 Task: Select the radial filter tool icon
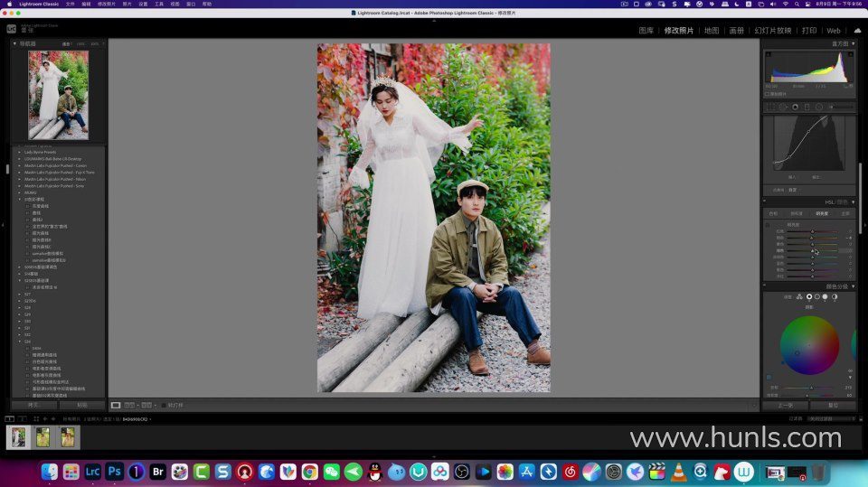(818, 107)
